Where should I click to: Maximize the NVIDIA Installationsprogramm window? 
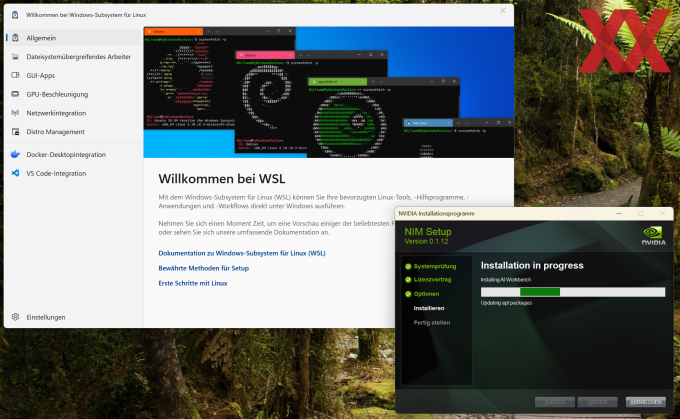point(640,213)
